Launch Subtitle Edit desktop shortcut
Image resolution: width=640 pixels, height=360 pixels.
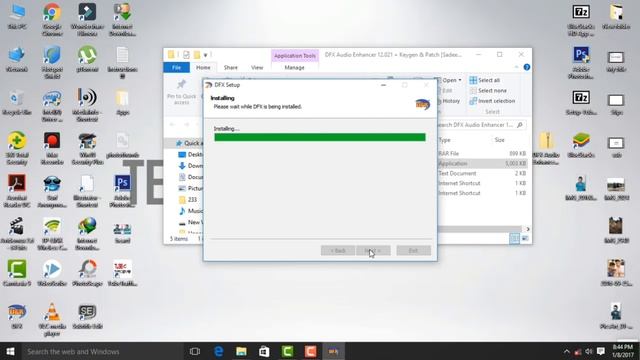tap(87, 316)
